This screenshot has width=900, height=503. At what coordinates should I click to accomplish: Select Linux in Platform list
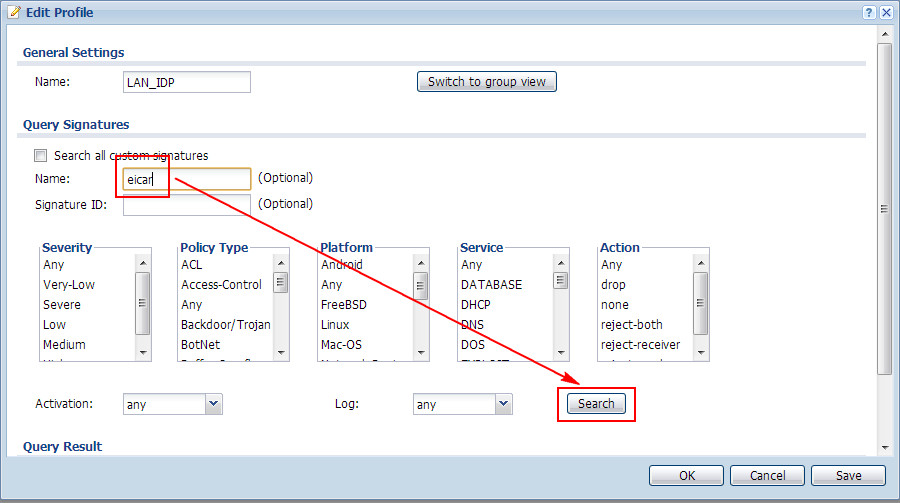pos(337,325)
